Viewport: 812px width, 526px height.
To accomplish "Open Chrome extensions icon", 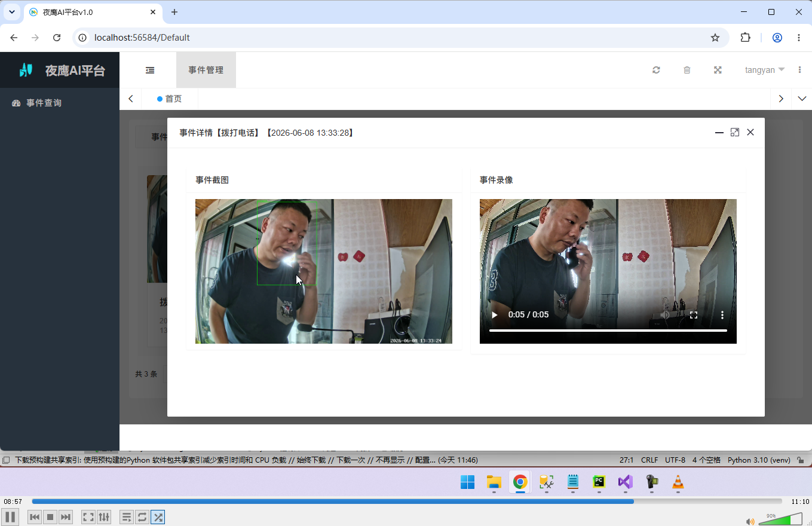I will point(745,38).
